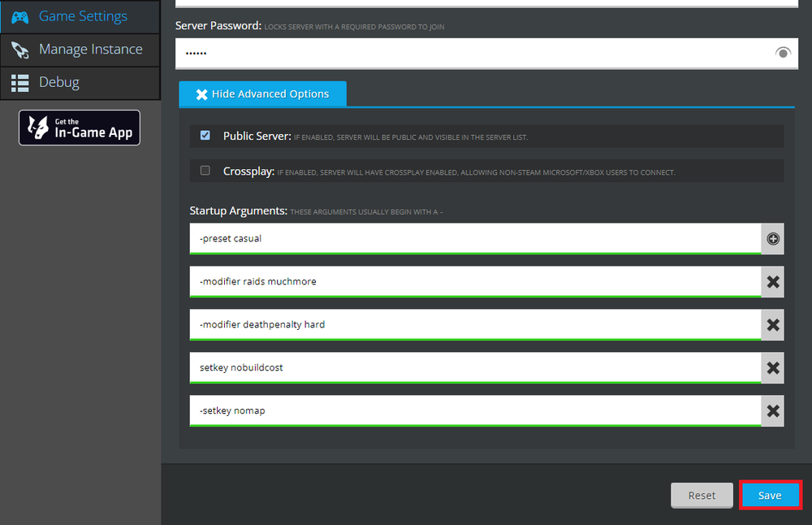Remove the '-modifier raids muchmore' argument with its X
This screenshot has width=812, height=525.
[772, 281]
